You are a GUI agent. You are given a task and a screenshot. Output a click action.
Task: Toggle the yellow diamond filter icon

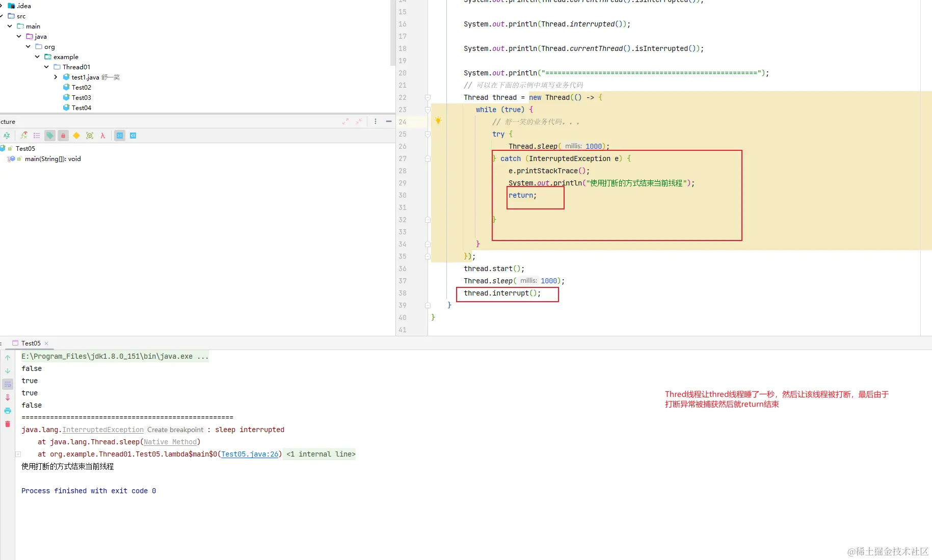tap(76, 136)
